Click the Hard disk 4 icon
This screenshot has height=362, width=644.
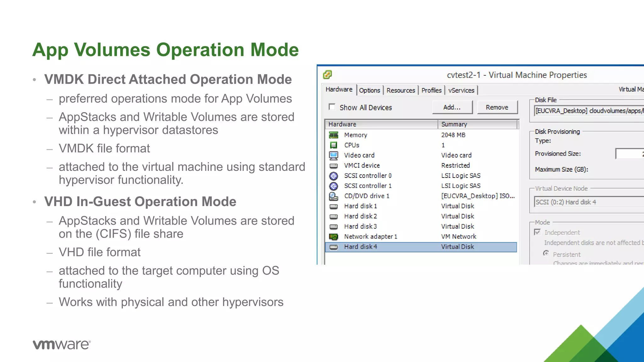333,247
